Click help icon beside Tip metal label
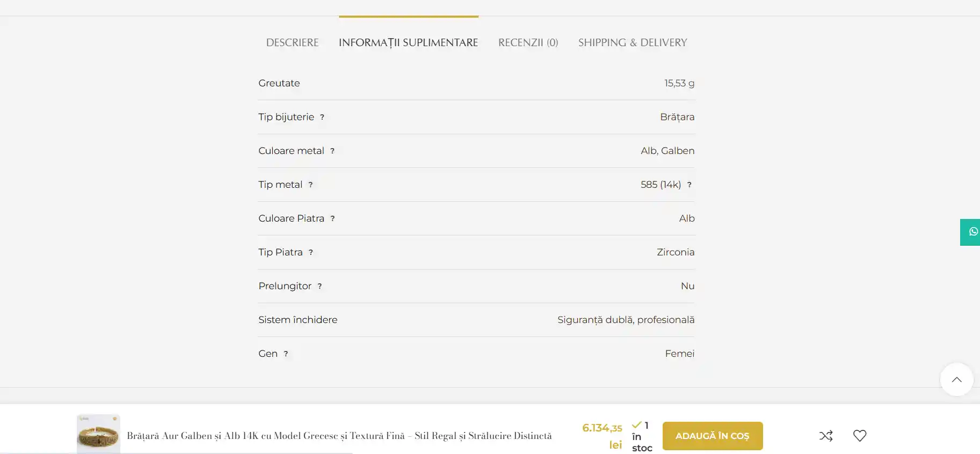This screenshot has height=454, width=980. coord(310,185)
